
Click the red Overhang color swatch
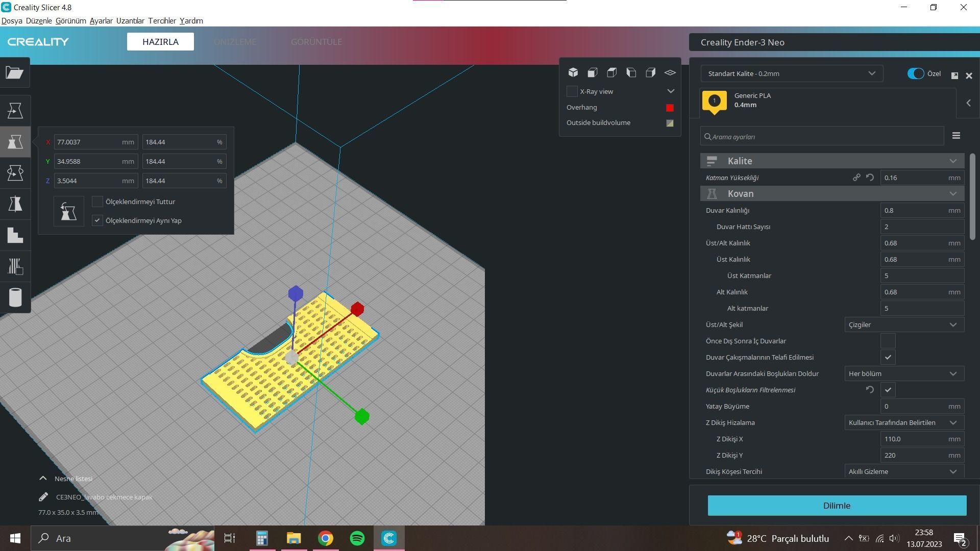point(670,108)
